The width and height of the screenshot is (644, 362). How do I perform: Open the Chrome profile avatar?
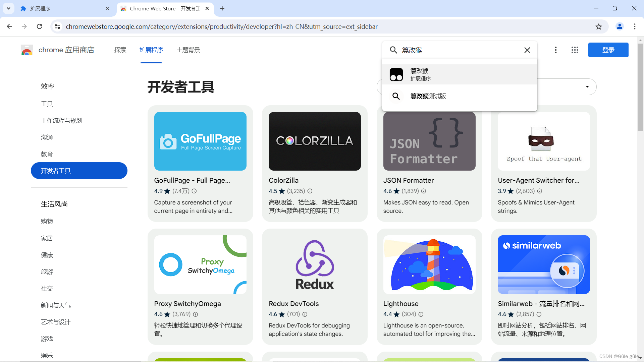620,26
